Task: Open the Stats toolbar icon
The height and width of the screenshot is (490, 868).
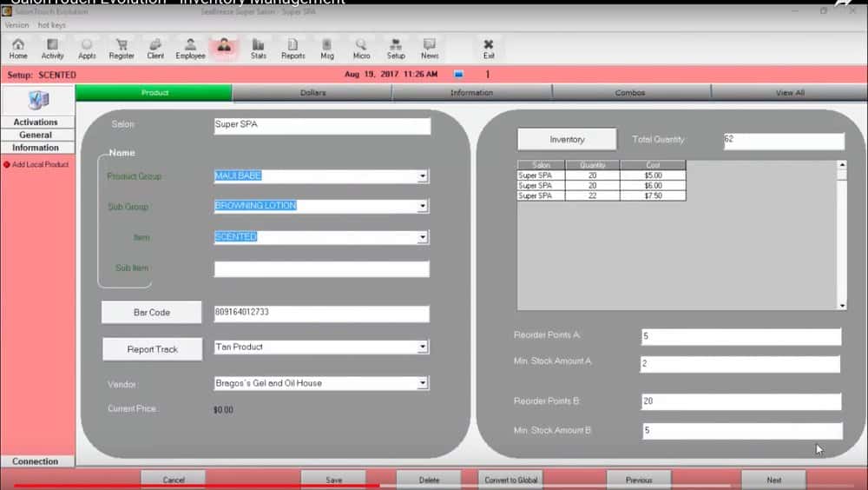Action: coord(259,49)
